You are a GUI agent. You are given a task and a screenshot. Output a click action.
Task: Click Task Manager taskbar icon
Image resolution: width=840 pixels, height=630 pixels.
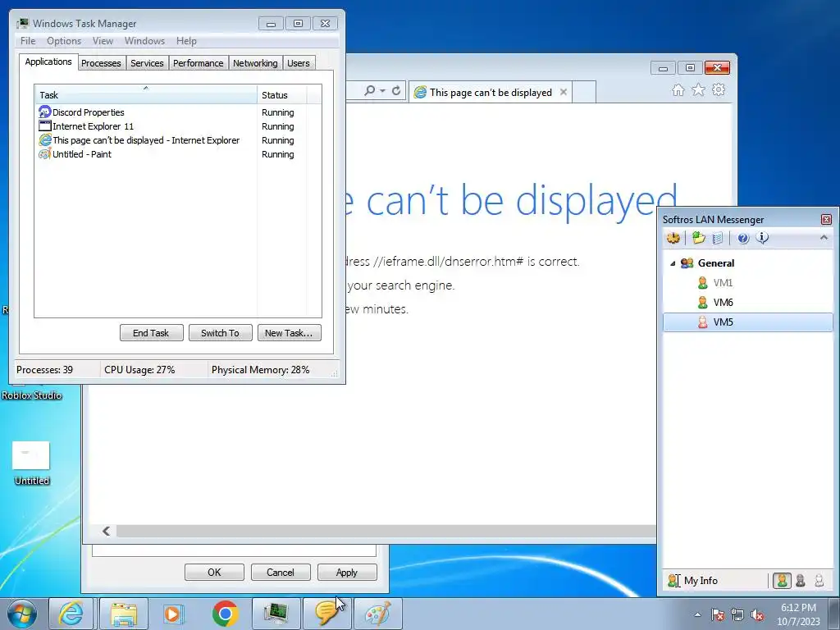tap(276, 614)
